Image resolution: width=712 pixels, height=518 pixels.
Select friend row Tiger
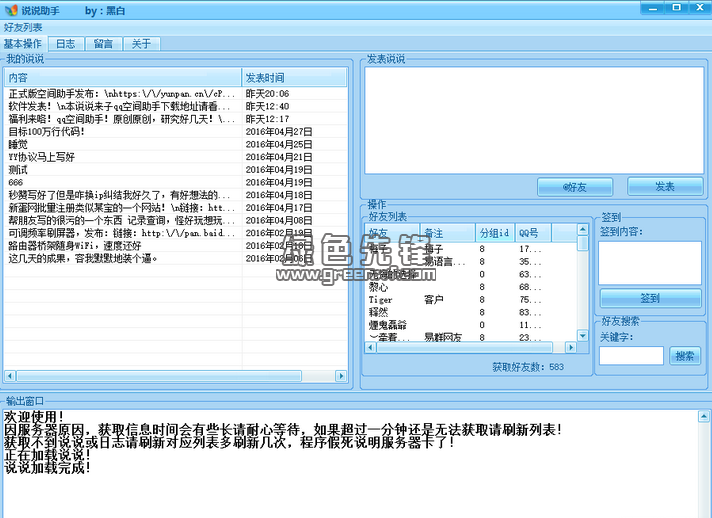pos(471,300)
